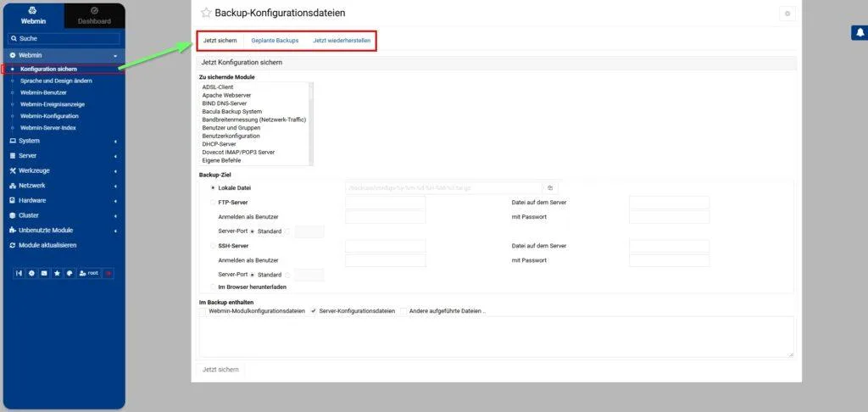The height and width of the screenshot is (412, 868).
Task: Click the Suche search field
Action: tap(66, 39)
